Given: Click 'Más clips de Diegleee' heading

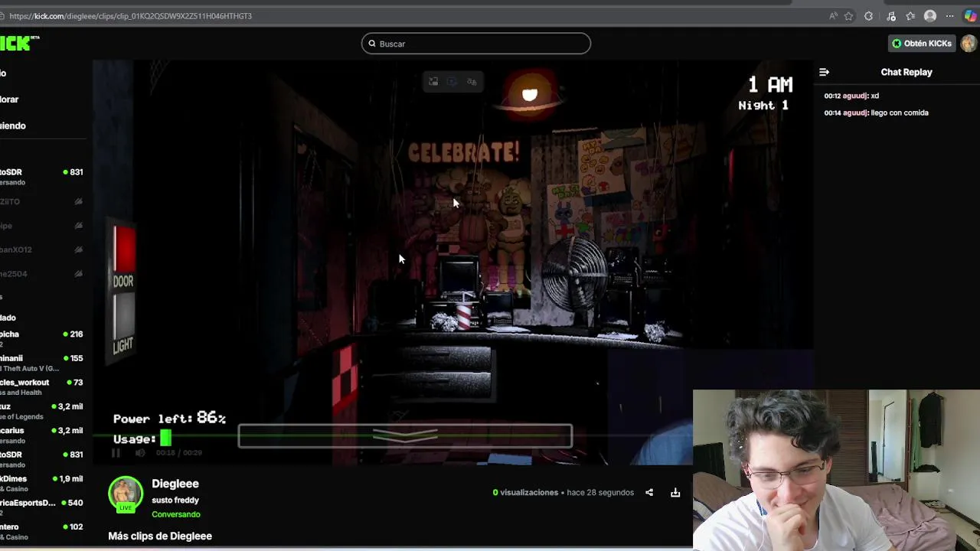Looking at the screenshot, I should [160, 536].
